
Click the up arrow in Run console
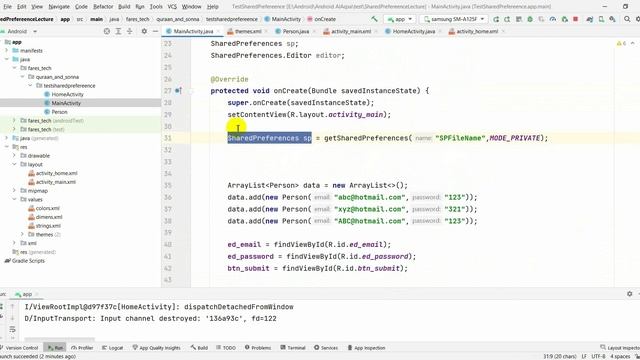(12, 306)
